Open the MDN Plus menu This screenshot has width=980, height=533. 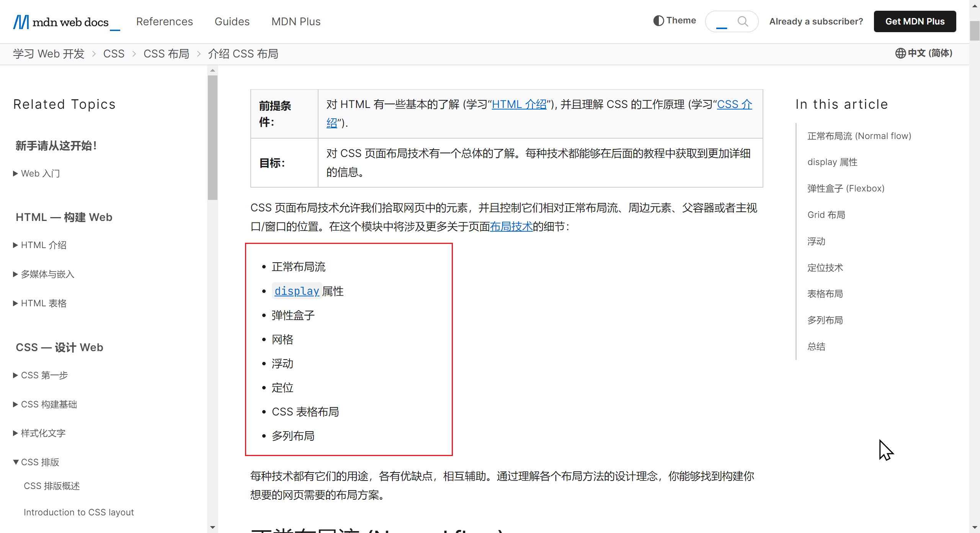point(296,21)
